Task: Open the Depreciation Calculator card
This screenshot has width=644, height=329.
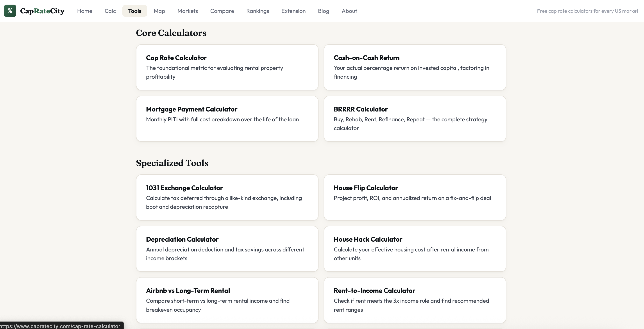Action: click(227, 249)
